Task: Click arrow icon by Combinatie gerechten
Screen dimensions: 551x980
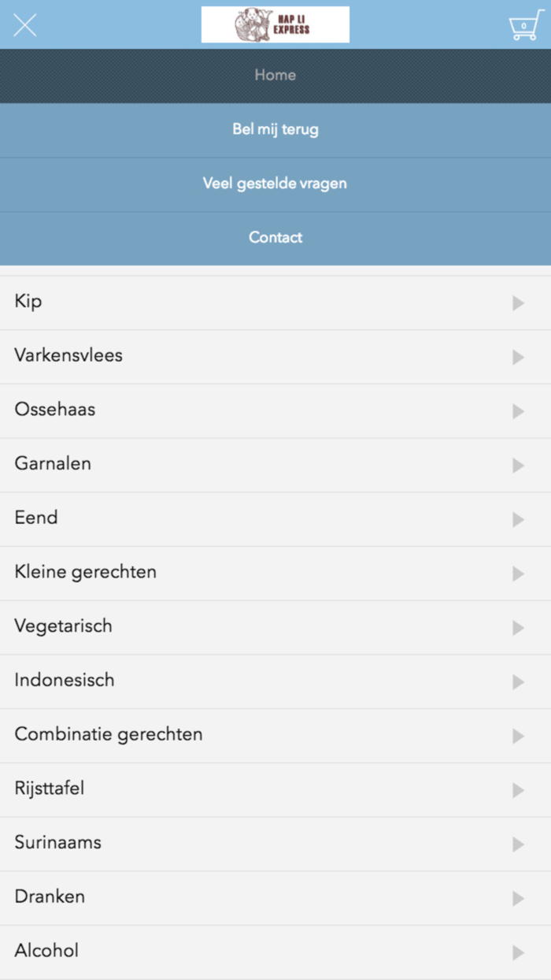Action: pos(518,736)
